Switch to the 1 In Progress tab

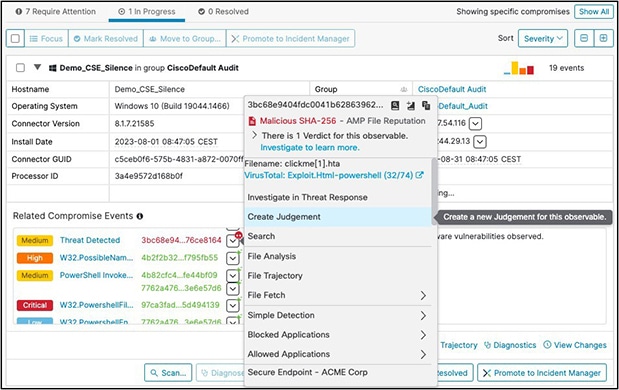[146, 11]
